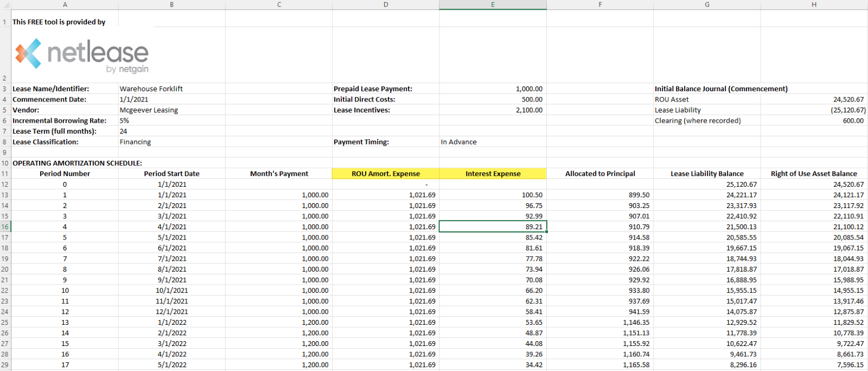Select the 'Payment Timing:' label cell

click(386, 142)
